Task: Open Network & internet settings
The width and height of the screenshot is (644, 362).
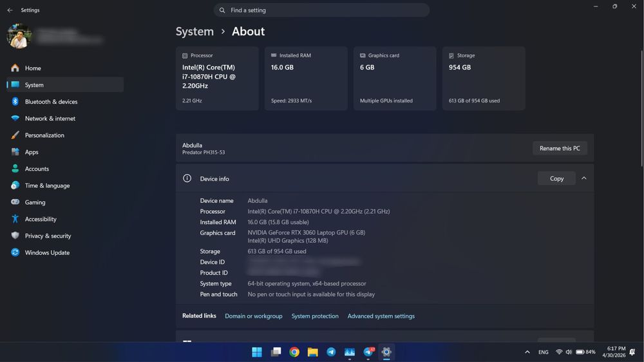Action: (x=65, y=119)
